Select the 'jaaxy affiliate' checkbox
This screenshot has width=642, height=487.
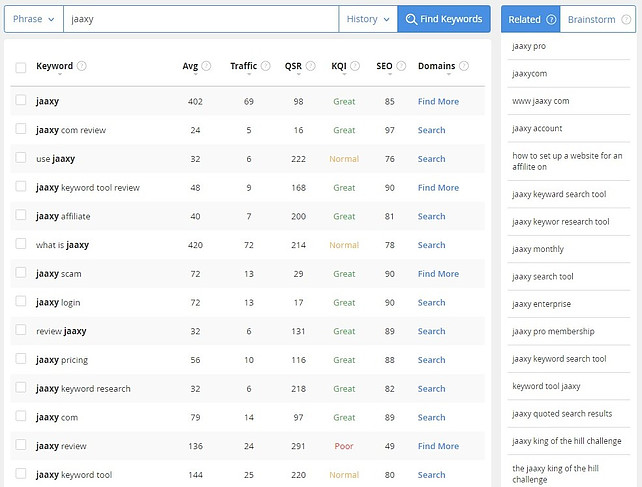point(20,215)
